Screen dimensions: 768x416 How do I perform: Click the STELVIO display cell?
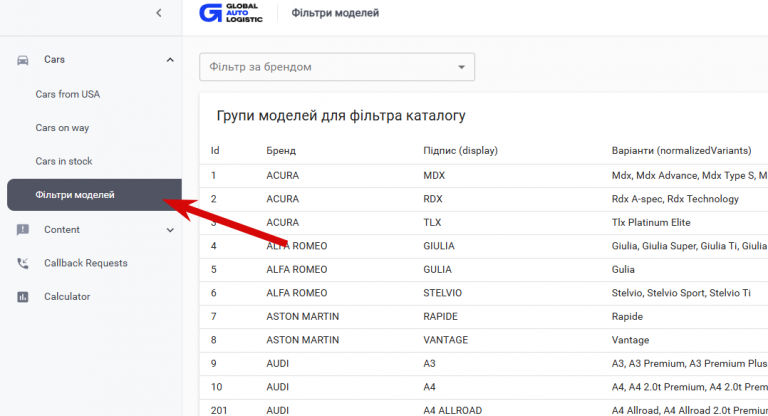(442, 293)
